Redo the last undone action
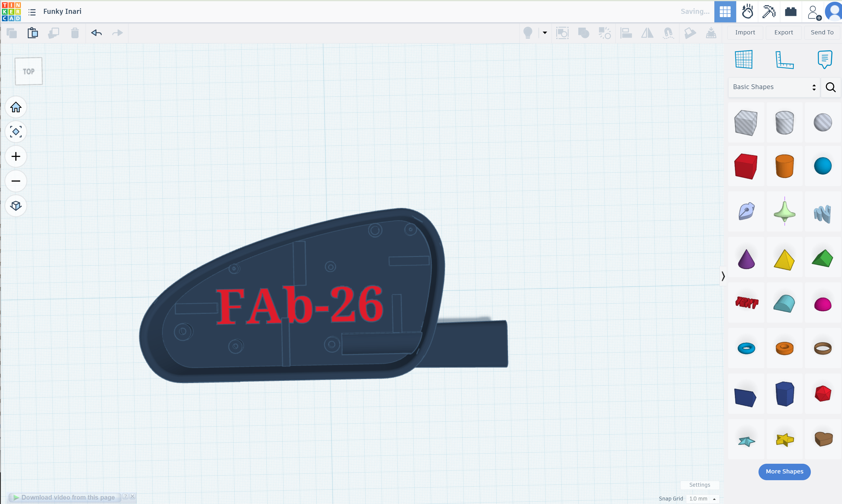Screen dimensions: 842x504 [118, 33]
